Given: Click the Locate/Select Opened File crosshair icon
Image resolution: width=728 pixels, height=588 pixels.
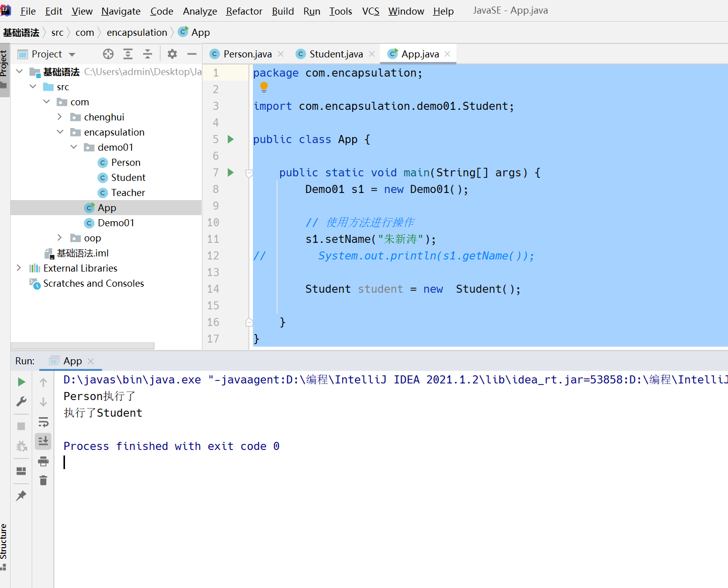Looking at the screenshot, I should click(x=108, y=54).
